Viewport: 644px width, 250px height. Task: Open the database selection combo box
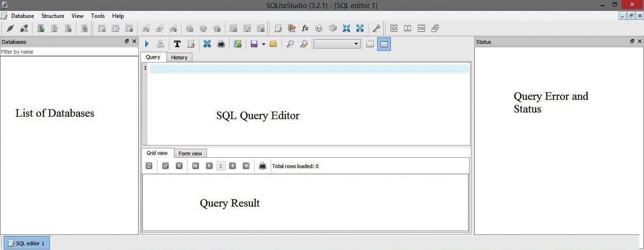[x=337, y=44]
